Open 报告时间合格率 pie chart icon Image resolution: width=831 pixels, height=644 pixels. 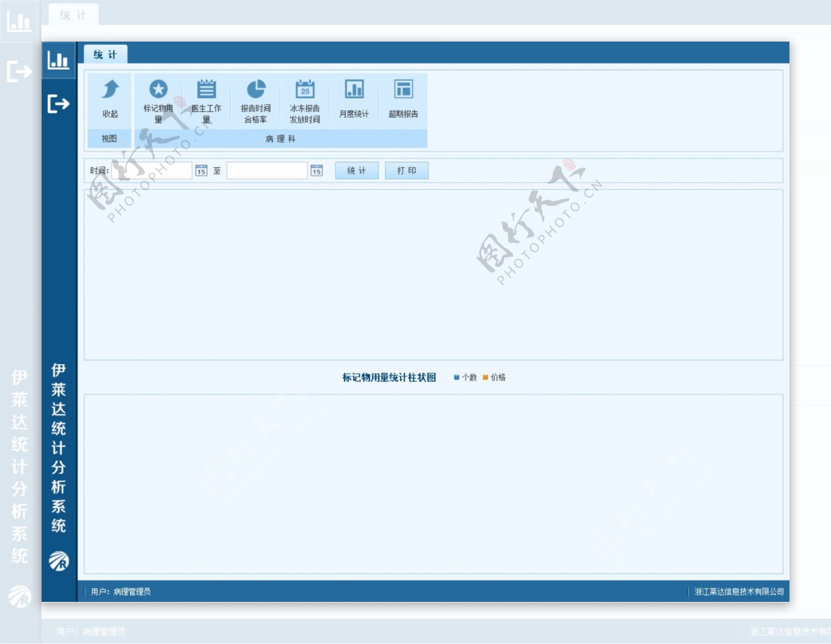256,89
